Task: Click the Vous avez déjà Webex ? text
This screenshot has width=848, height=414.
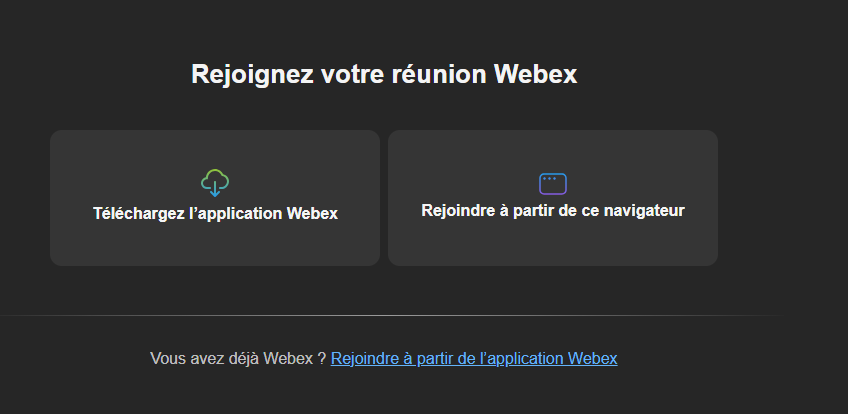Action: [x=237, y=358]
